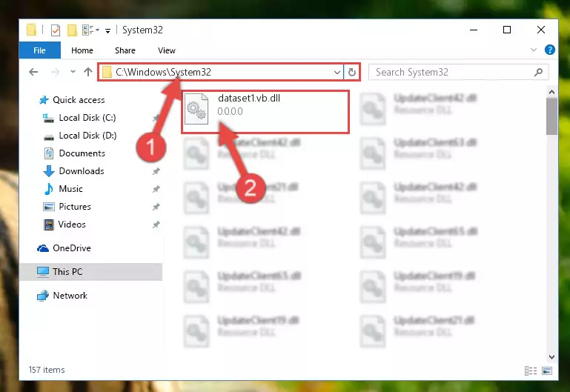Click the Search System32 box
The image size is (570, 392).
click(x=458, y=72)
